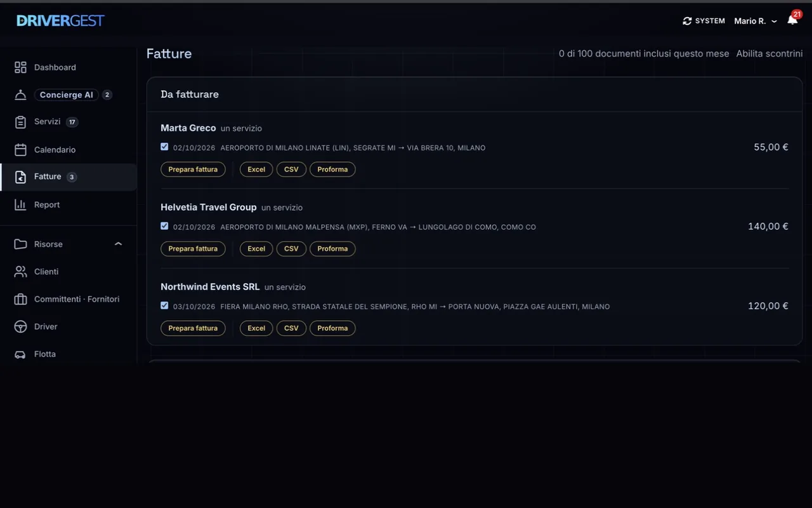
Task: Click the Abilita scontrini link
Action: tap(769, 54)
